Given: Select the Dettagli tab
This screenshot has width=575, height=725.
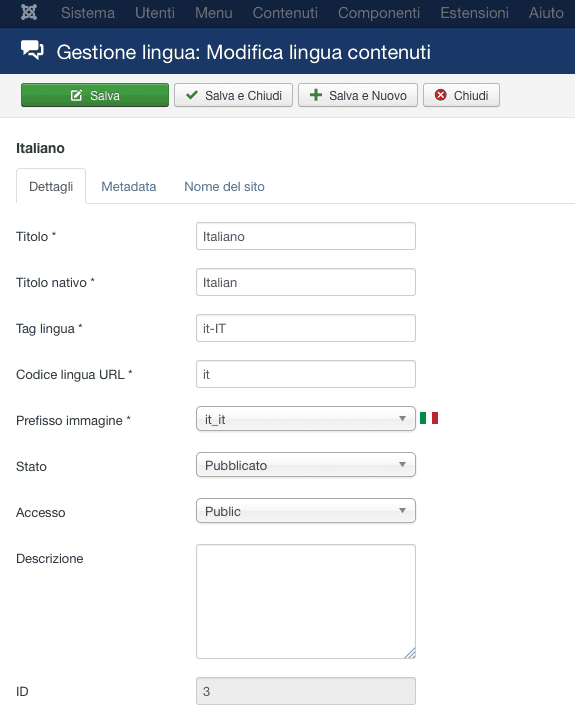Looking at the screenshot, I should pos(51,186).
